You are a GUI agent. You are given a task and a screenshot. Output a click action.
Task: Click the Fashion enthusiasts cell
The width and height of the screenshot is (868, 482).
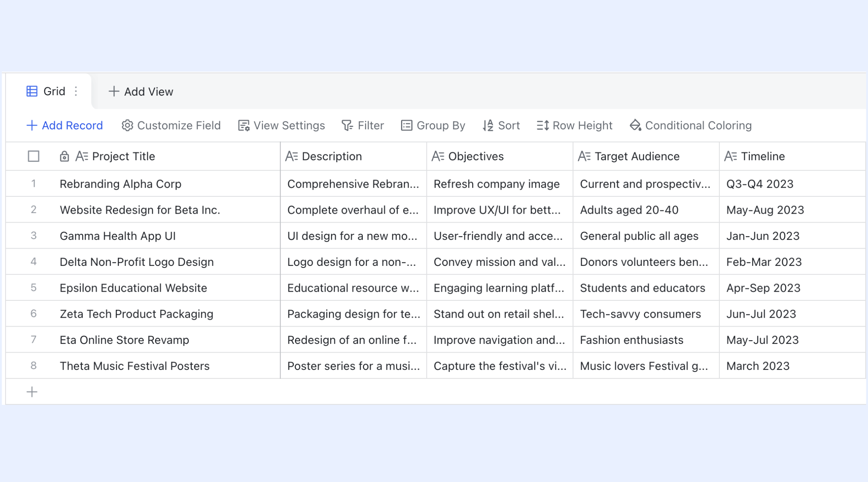coord(646,340)
